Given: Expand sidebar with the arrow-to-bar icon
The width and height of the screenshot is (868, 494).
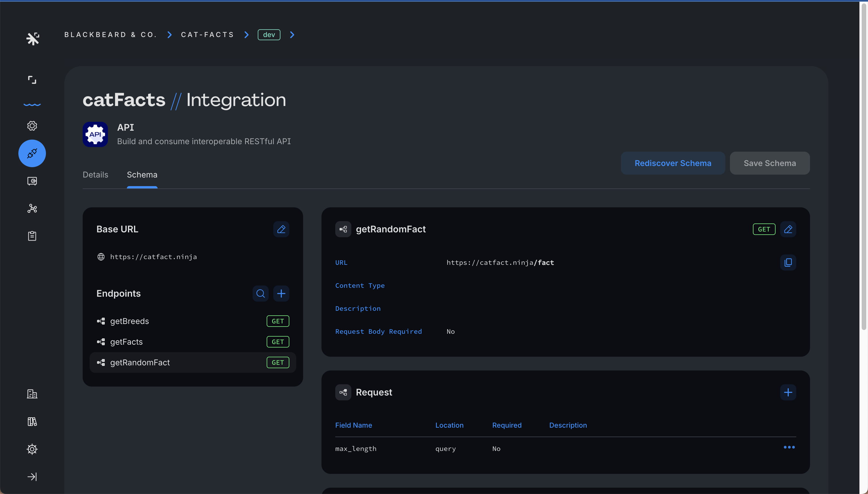Looking at the screenshot, I should 32,477.
